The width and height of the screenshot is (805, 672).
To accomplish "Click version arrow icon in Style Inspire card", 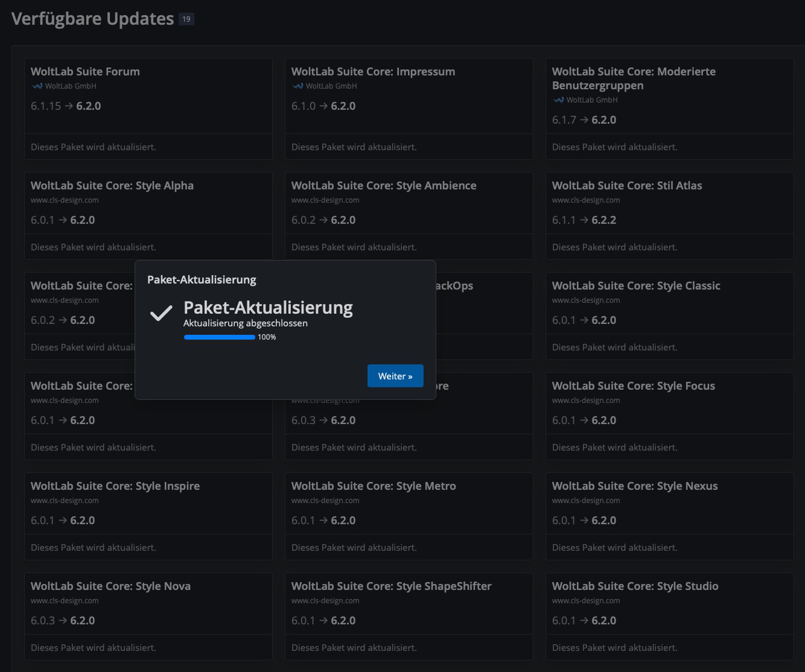I will point(62,521).
